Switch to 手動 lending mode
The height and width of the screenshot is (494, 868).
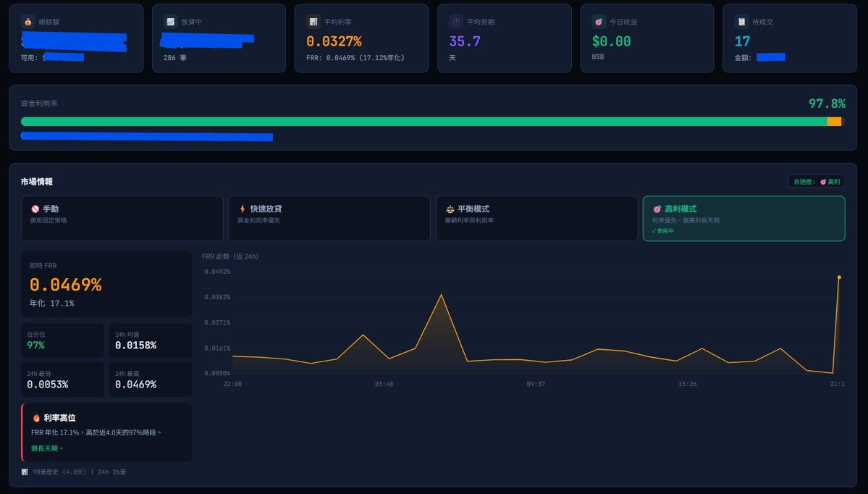[122, 218]
